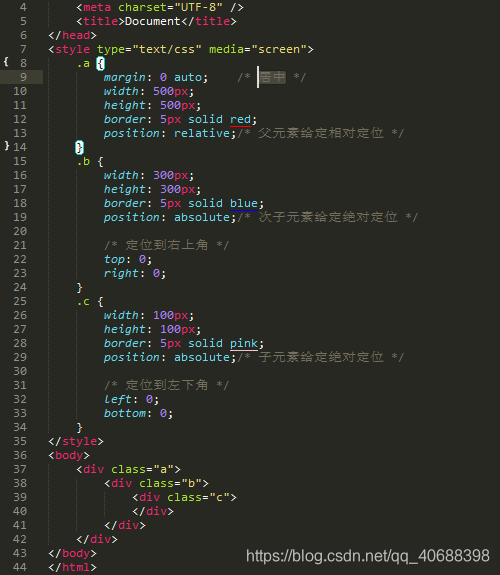Click the .a selector name
The width and height of the screenshot is (500, 575).
click(83, 63)
